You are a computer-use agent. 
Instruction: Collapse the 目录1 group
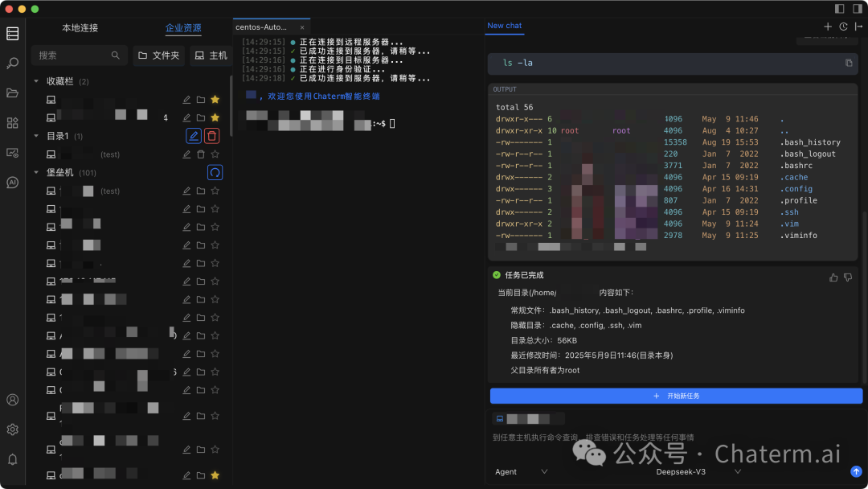tap(36, 136)
